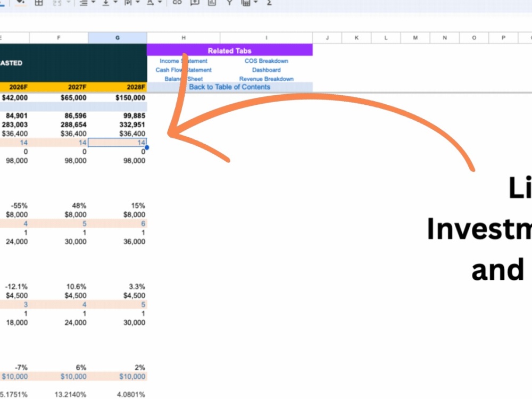Select column M header
The height and width of the screenshot is (399, 532).
point(415,38)
